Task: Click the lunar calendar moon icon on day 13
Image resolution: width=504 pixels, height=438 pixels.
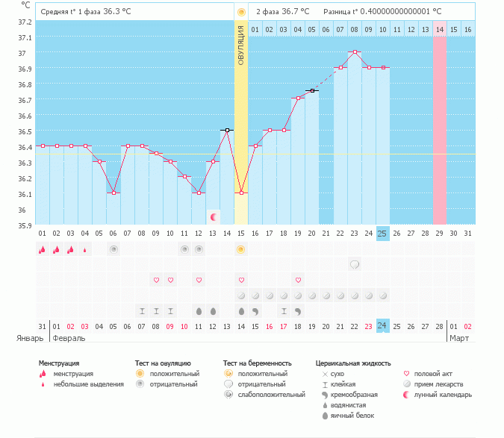Action: pyautogui.click(x=214, y=217)
